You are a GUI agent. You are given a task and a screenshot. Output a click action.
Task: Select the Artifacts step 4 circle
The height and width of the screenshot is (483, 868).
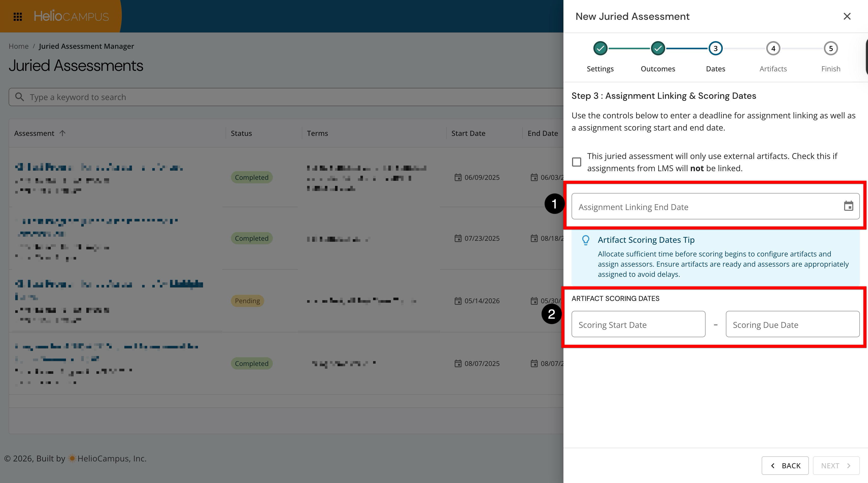point(773,48)
